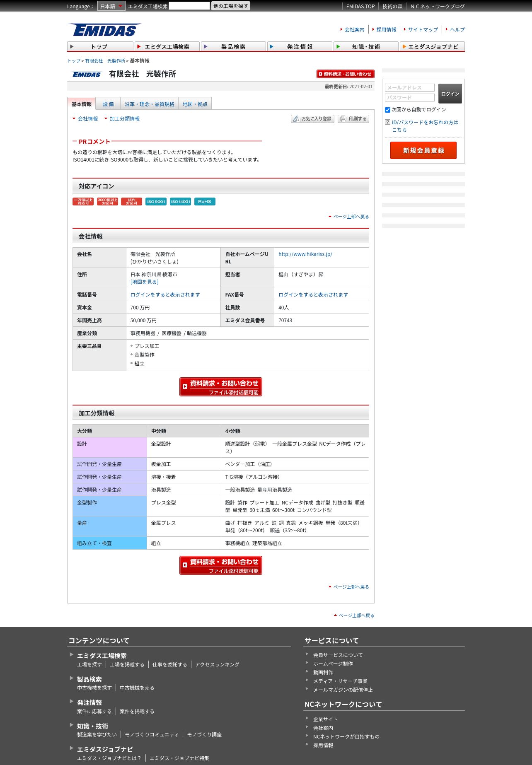The image size is (532, 765).
Task: Open 採用情報 link in header
Action: click(386, 30)
